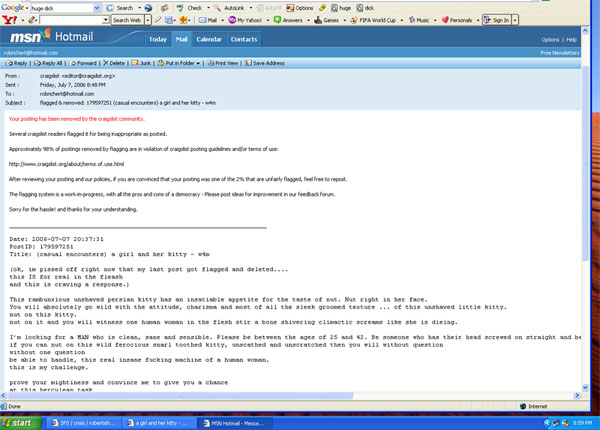Click Reply All in the mail toolbar
The image size is (600, 430).
(50, 62)
